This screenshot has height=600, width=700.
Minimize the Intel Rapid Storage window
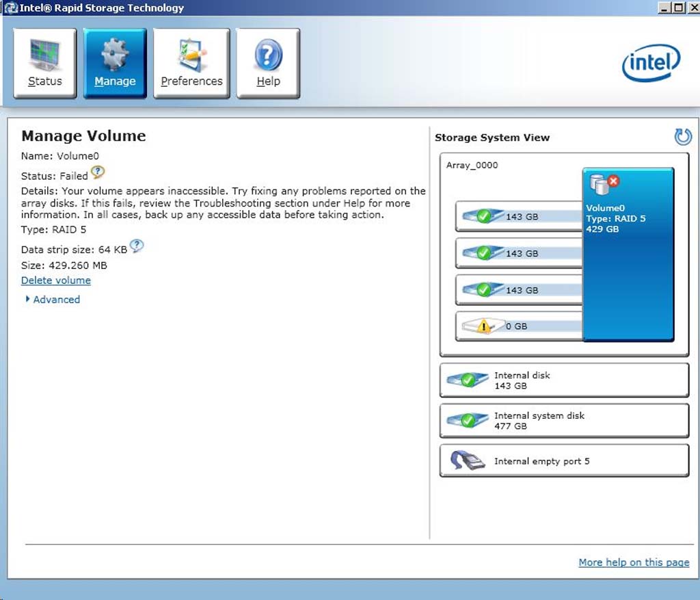pos(664,8)
